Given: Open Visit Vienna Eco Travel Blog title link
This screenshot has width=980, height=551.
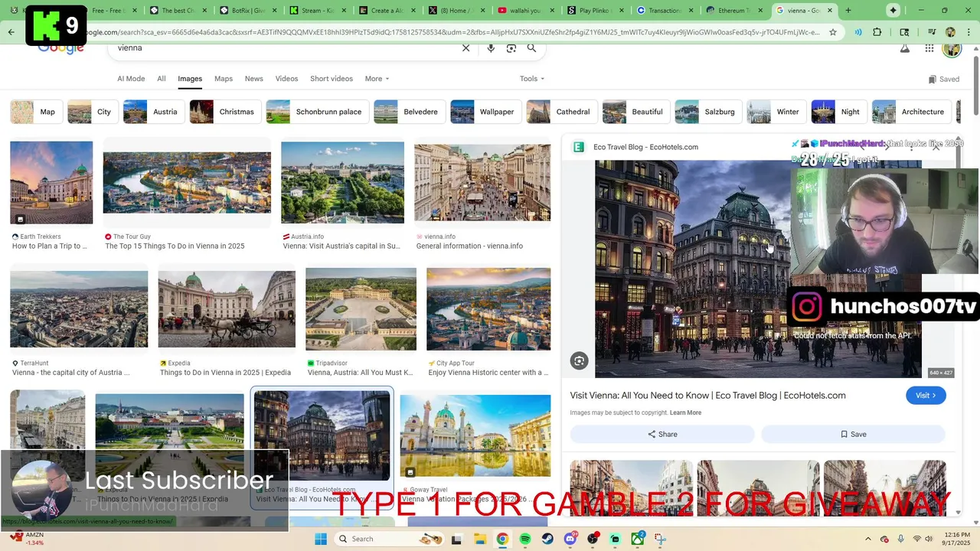Looking at the screenshot, I should (707, 396).
